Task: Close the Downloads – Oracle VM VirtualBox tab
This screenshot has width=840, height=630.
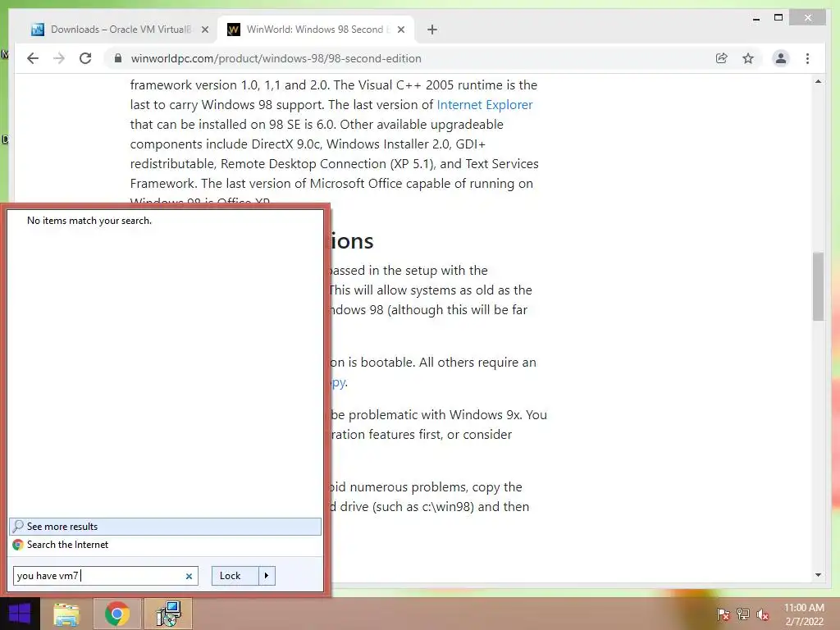Action: pyautogui.click(x=204, y=30)
